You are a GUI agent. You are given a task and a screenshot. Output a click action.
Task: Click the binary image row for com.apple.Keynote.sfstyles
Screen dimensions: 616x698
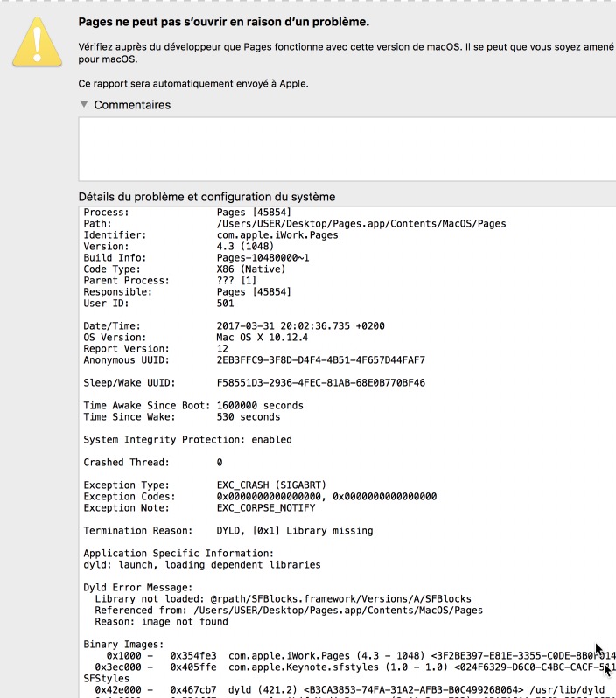click(355, 667)
